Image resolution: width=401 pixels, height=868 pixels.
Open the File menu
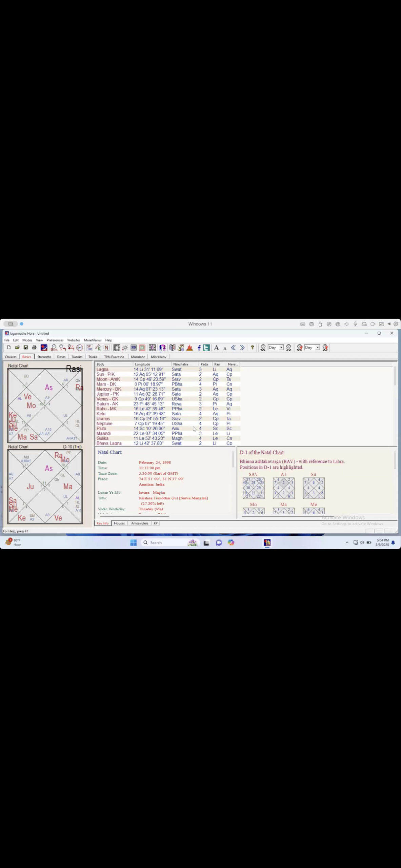click(7, 340)
